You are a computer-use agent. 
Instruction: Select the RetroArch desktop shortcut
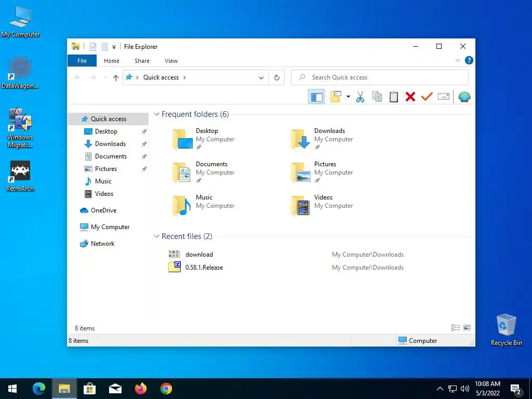pyautogui.click(x=20, y=177)
